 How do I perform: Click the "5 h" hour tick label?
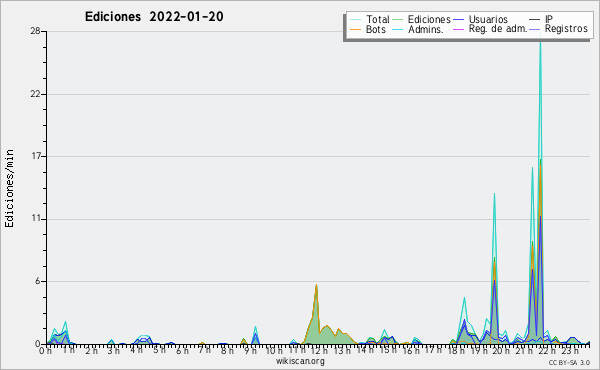click(159, 349)
